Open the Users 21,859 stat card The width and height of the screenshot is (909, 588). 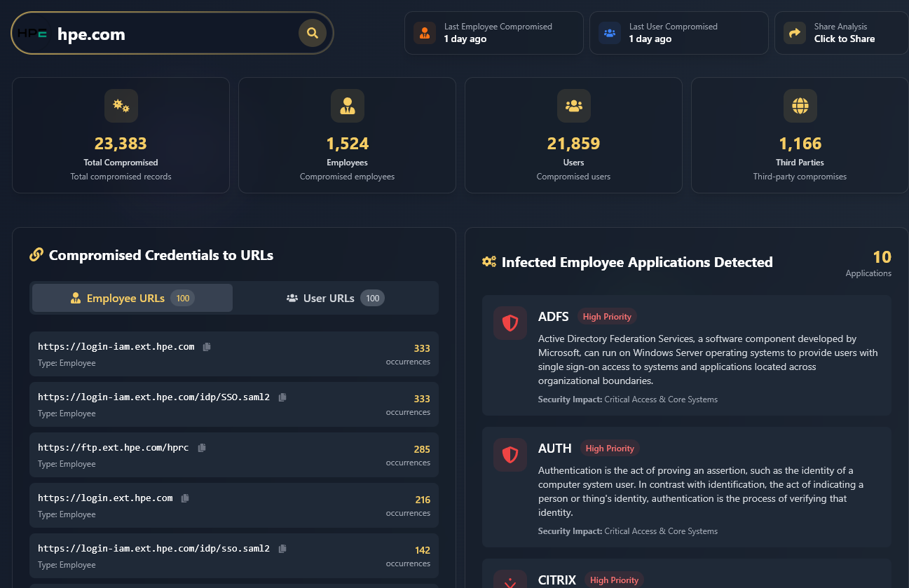tap(574, 135)
